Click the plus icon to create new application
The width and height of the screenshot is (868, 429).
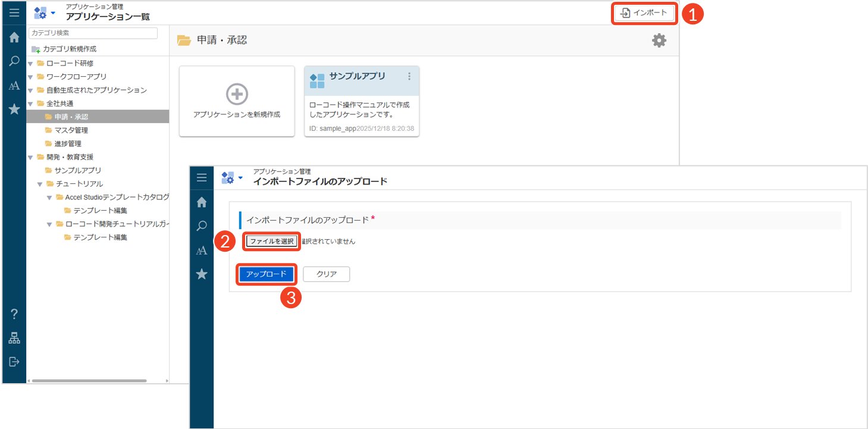237,95
